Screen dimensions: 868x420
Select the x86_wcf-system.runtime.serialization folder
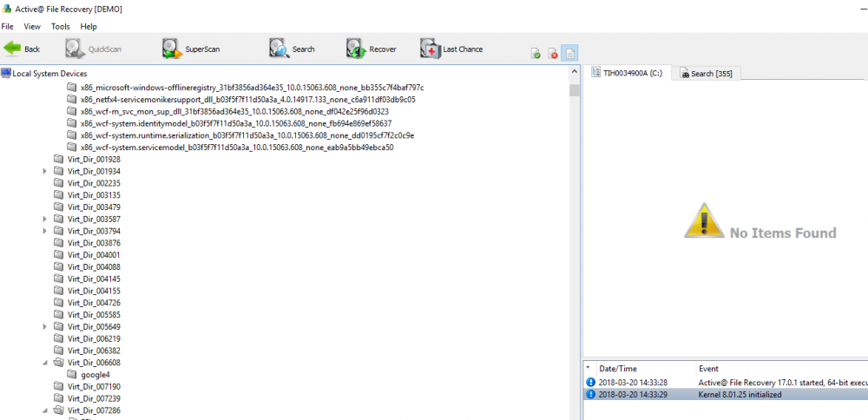point(247,135)
